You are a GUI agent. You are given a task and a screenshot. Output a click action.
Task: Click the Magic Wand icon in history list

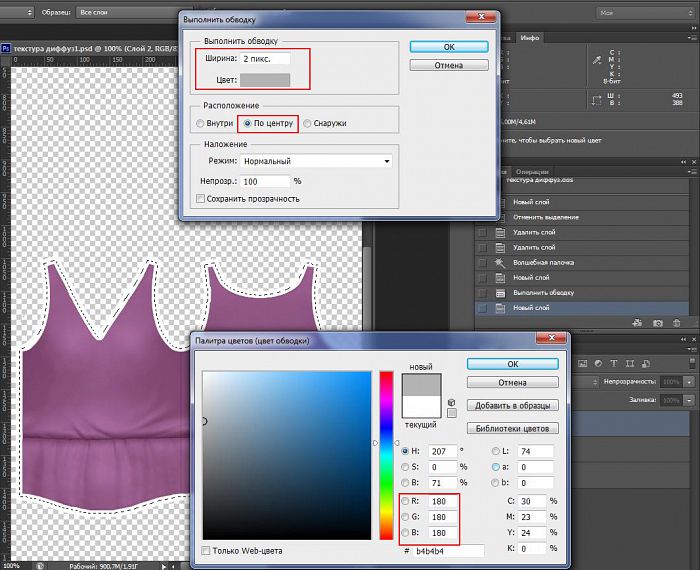click(x=502, y=262)
